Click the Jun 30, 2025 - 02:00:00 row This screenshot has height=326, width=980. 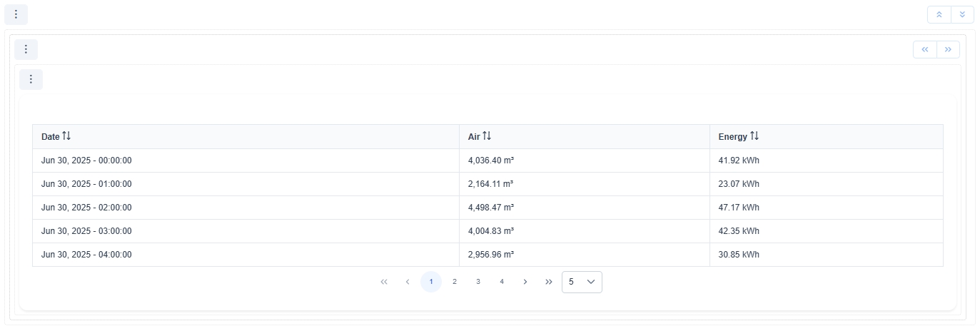pyautogui.click(x=86, y=208)
